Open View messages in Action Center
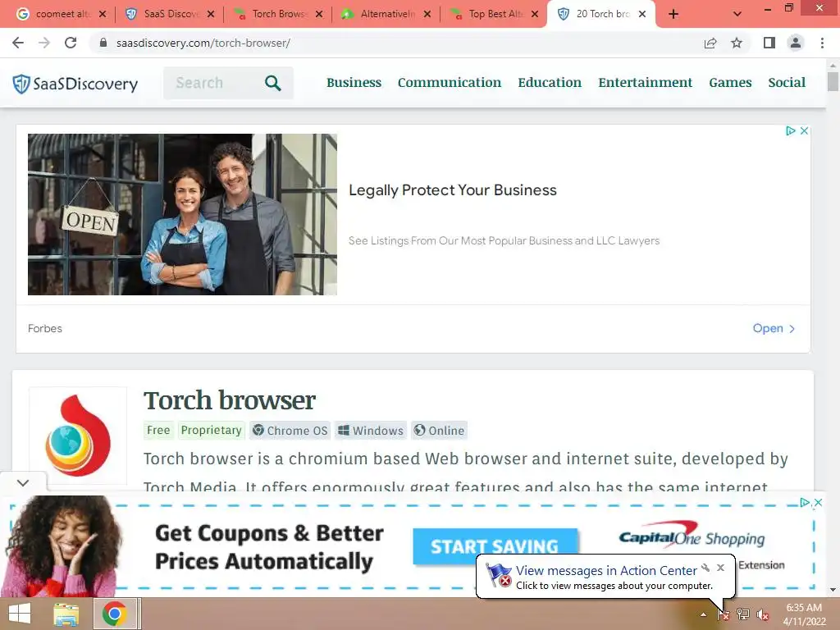 (x=606, y=571)
